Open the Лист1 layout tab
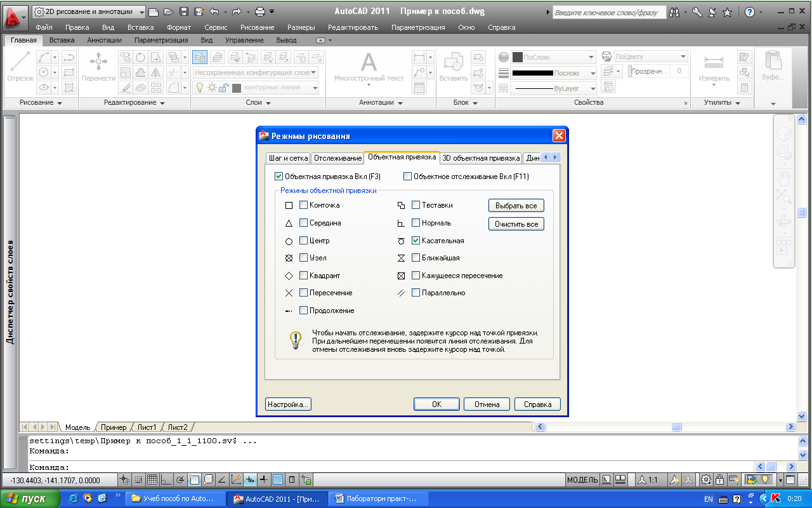Screen dimensions: 812x508 click(147, 427)
